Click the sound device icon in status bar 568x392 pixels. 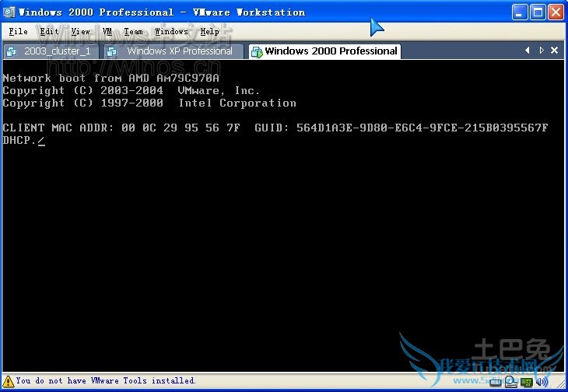pyautogui.click(x=542, y=382)
